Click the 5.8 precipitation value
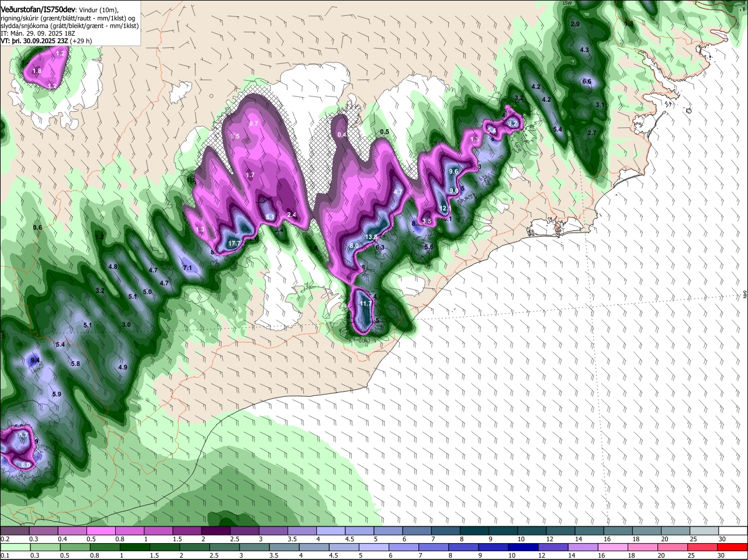The width and height of the screenshot is (748, 560). click(75, 364)
